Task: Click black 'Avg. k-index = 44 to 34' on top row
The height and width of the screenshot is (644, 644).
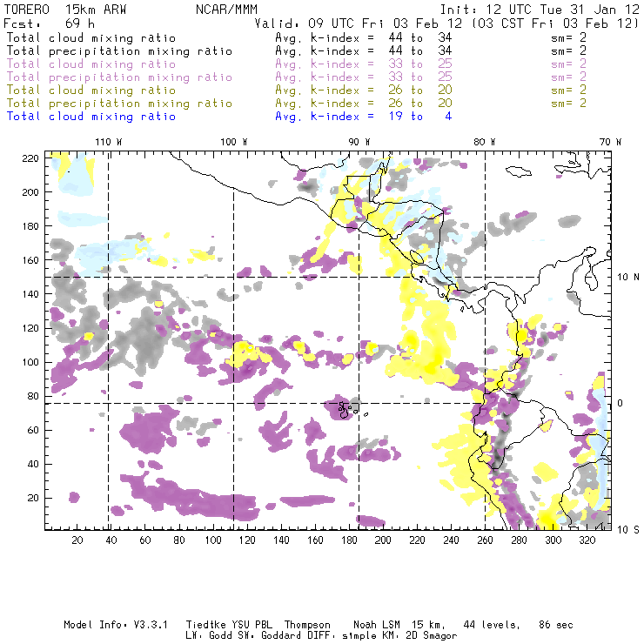Action: point(364,38)
